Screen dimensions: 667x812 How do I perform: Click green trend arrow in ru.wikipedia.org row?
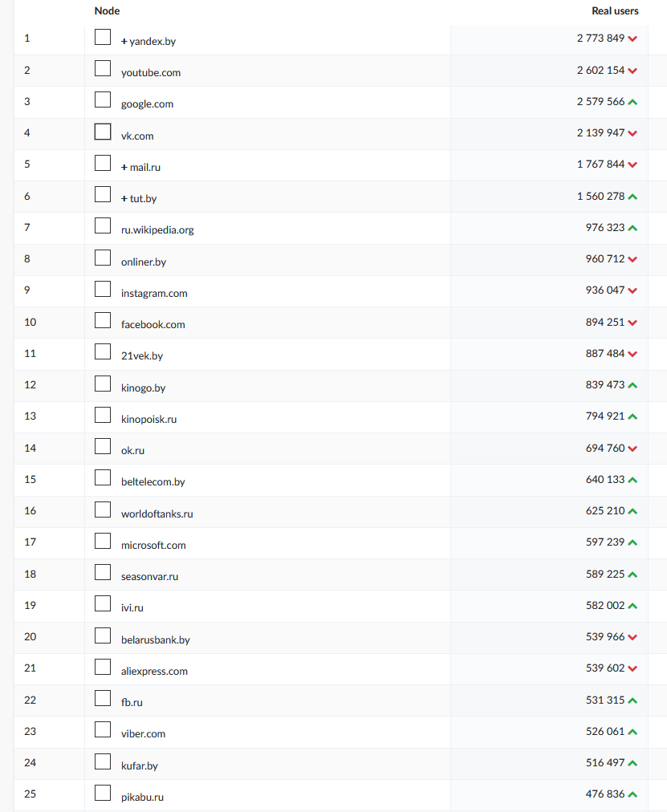[x=632, y=228]
